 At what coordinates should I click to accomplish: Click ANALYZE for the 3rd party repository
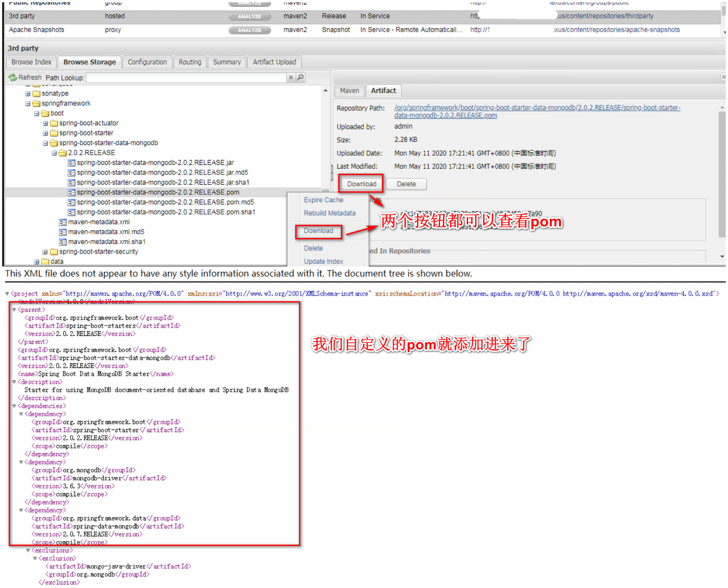pos(249,16)
